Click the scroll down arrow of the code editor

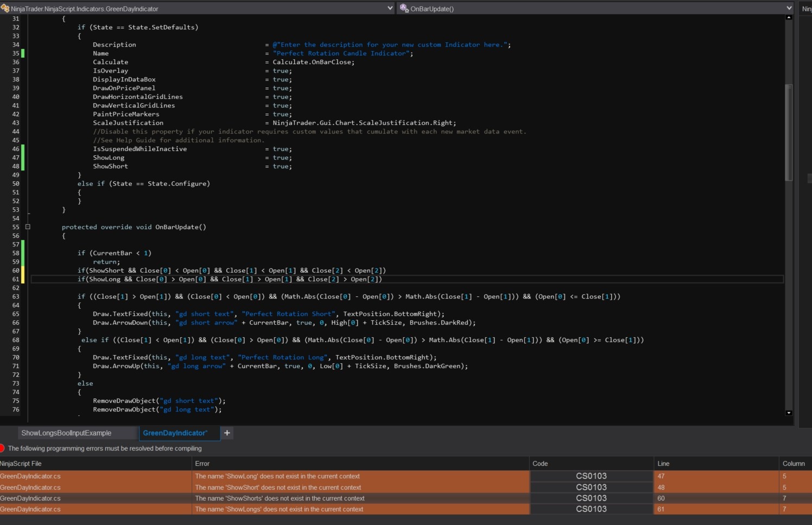789,413
